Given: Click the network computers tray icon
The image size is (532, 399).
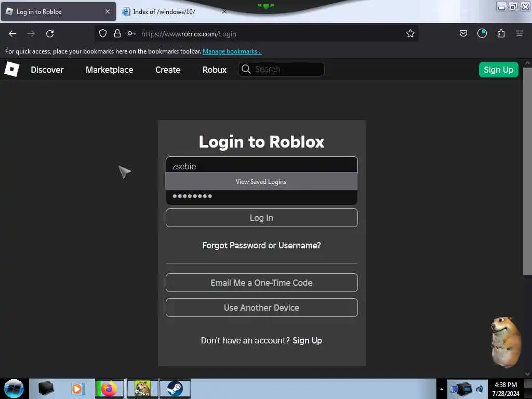Looking at the screenshot, I should (461, 389).
